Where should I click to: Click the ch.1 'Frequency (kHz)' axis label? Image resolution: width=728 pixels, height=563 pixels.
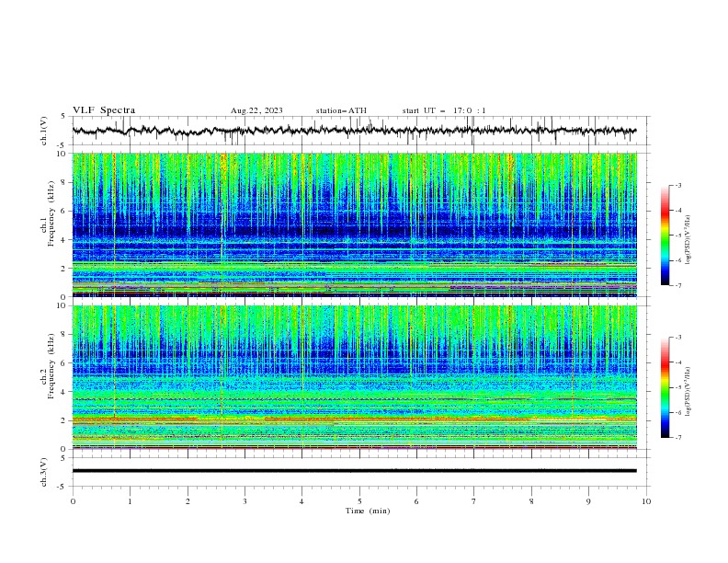coord(51,214)
